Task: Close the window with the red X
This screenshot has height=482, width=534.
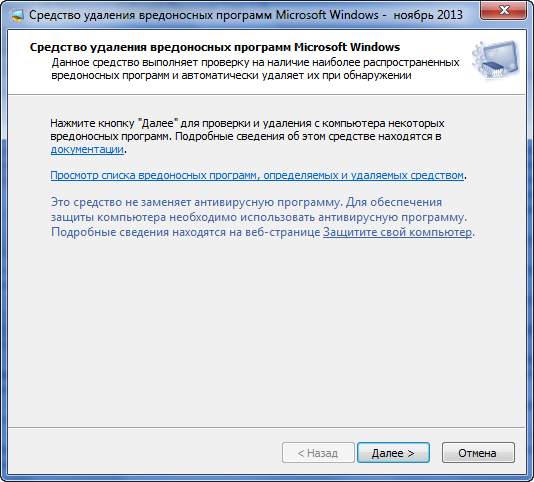Action: pos(504,11)
